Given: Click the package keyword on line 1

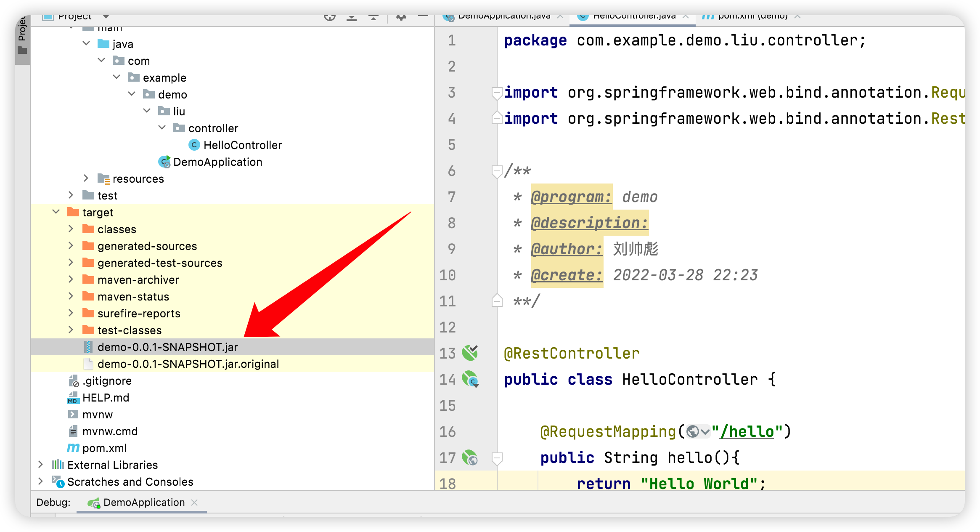Looking at the screenshot, I should tap(535, 40).
